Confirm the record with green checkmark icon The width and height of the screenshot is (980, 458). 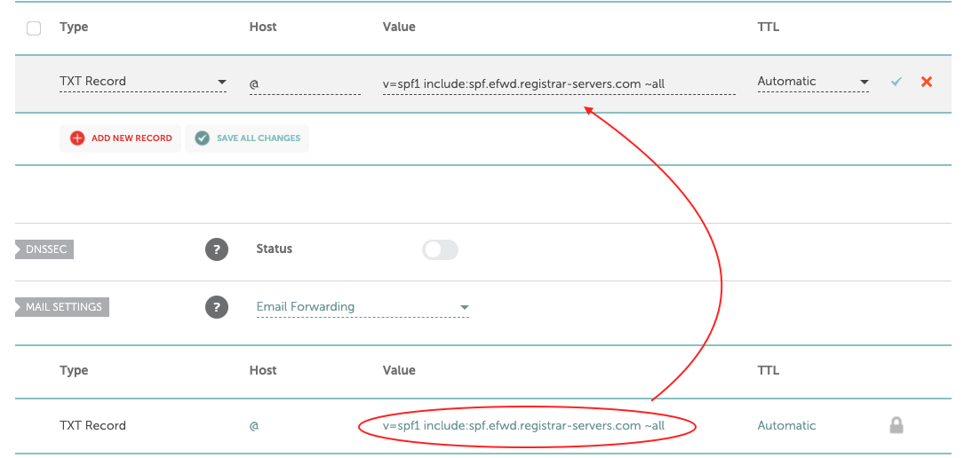tap(896, 81)
